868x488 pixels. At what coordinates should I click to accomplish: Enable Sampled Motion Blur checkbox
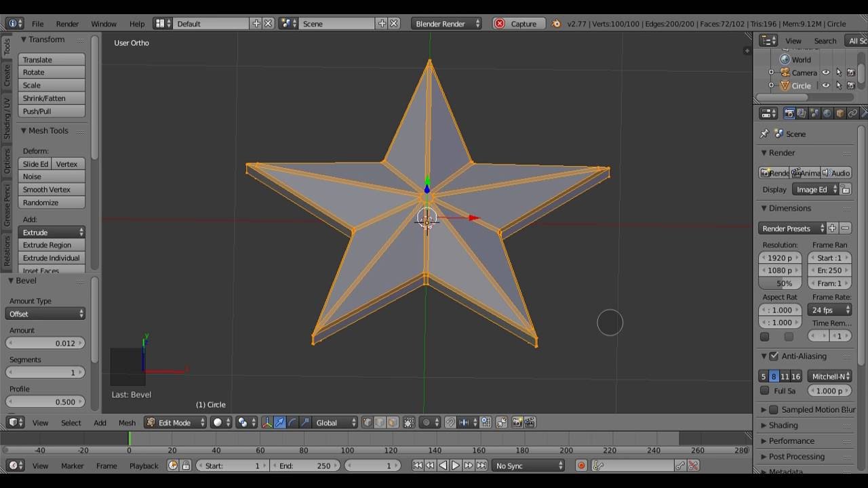(774, 409)
